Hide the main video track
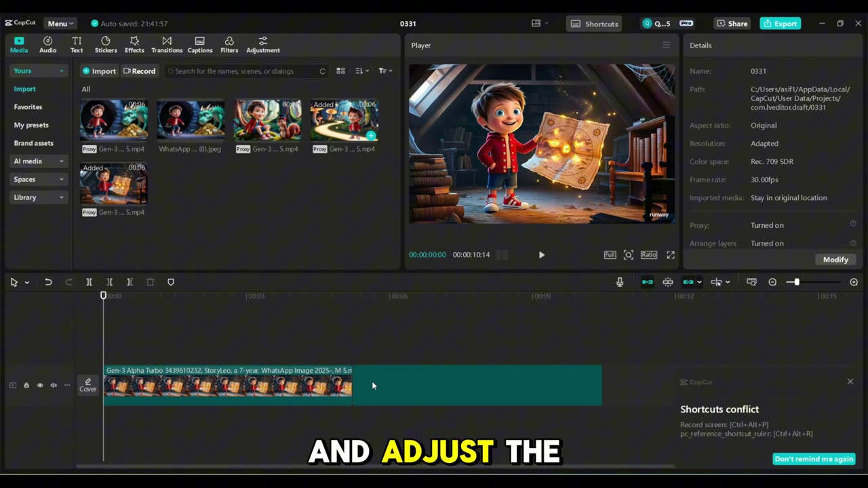The width and height of the screenshot is (868, 488). [x=40, y=385]
